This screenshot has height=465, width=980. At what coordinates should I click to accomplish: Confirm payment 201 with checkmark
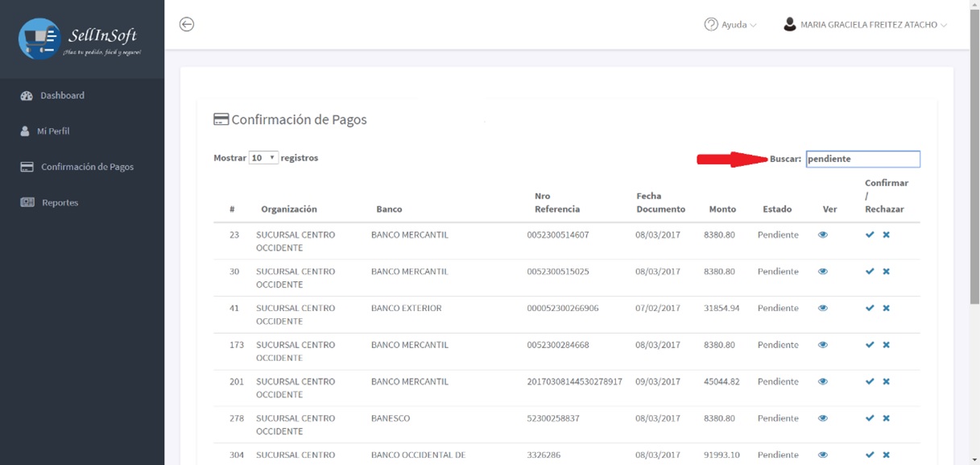[870, 381]
